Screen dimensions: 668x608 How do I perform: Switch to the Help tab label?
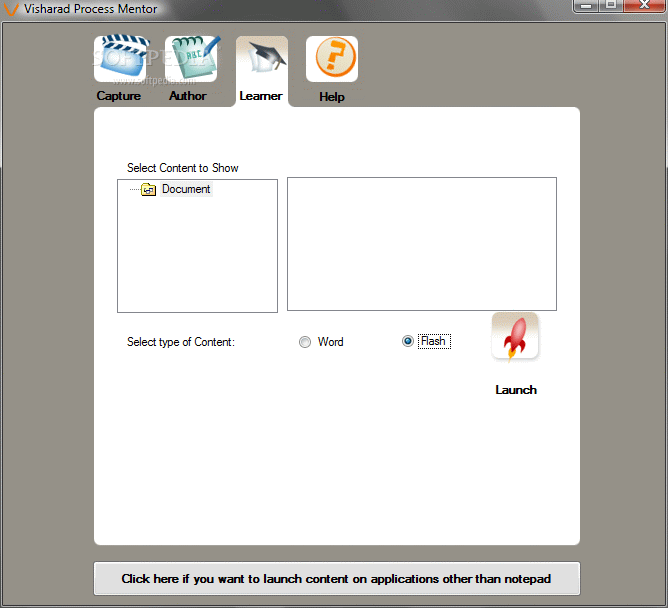point(332,97)
